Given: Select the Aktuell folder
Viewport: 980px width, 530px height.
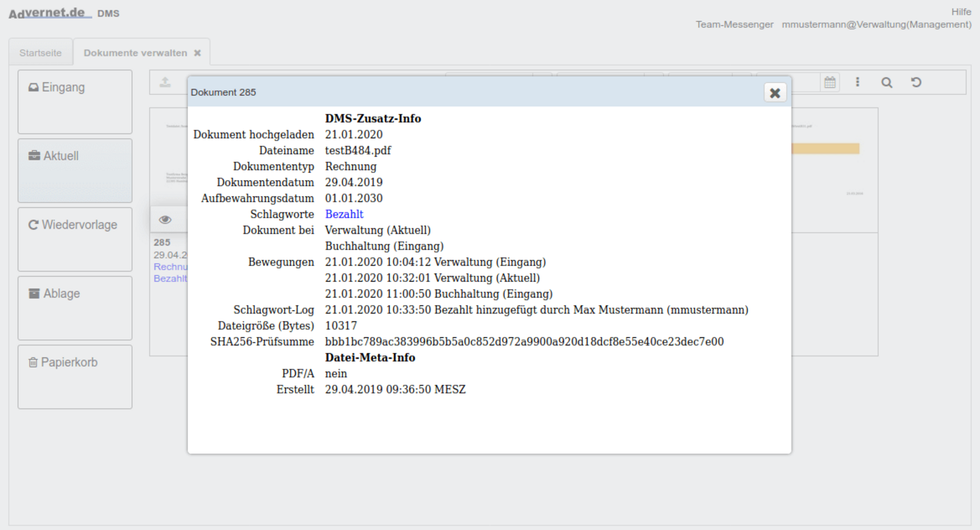Looking at the screenshot, I should click(75, 170).
